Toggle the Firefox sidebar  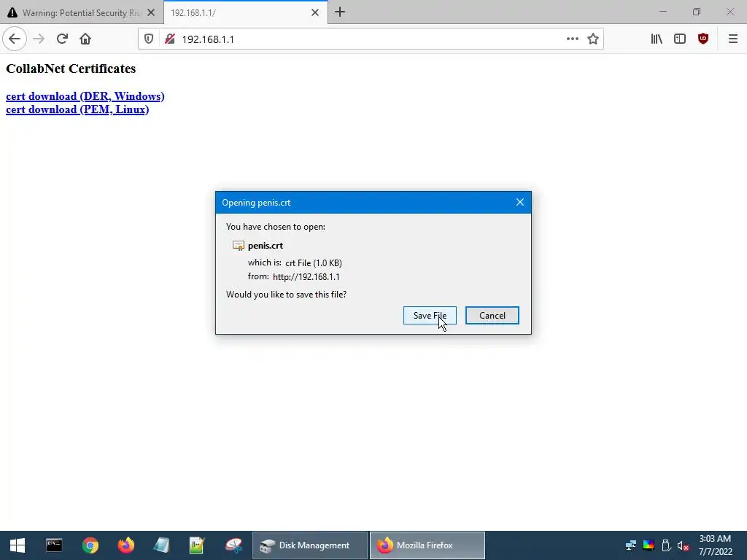coord(680,39)
